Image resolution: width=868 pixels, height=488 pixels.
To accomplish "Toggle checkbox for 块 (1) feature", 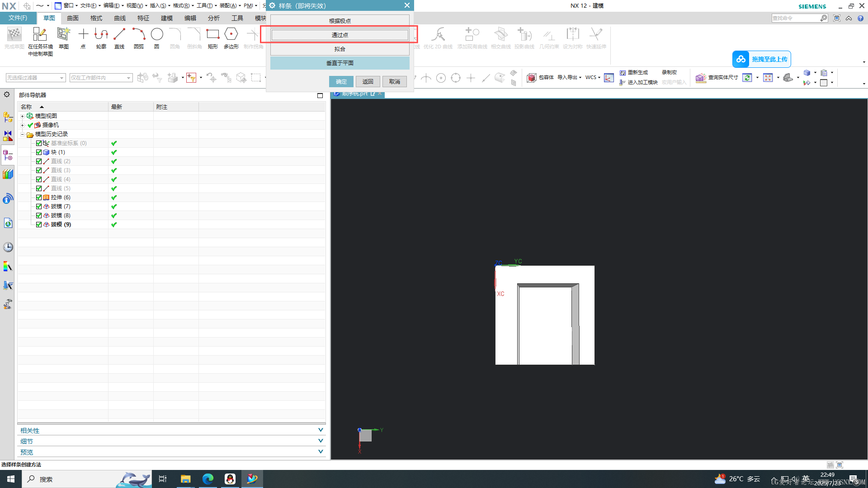I will click(x=39, y=152).
